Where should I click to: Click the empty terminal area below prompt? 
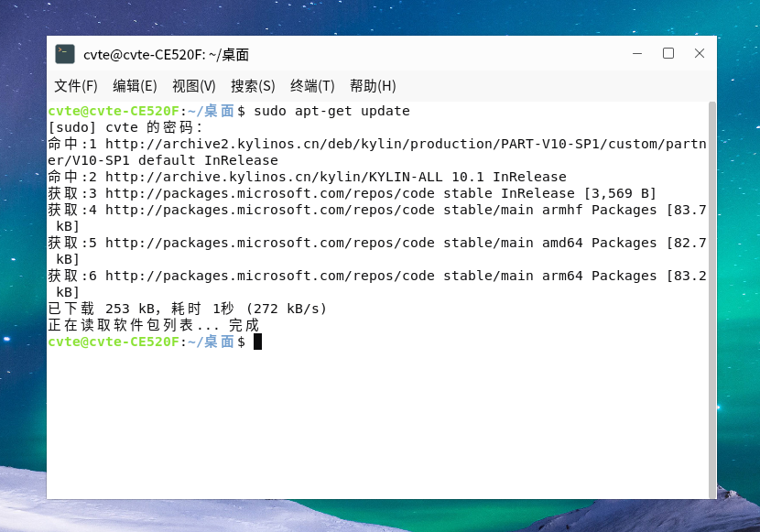click(x=377, y=424)
